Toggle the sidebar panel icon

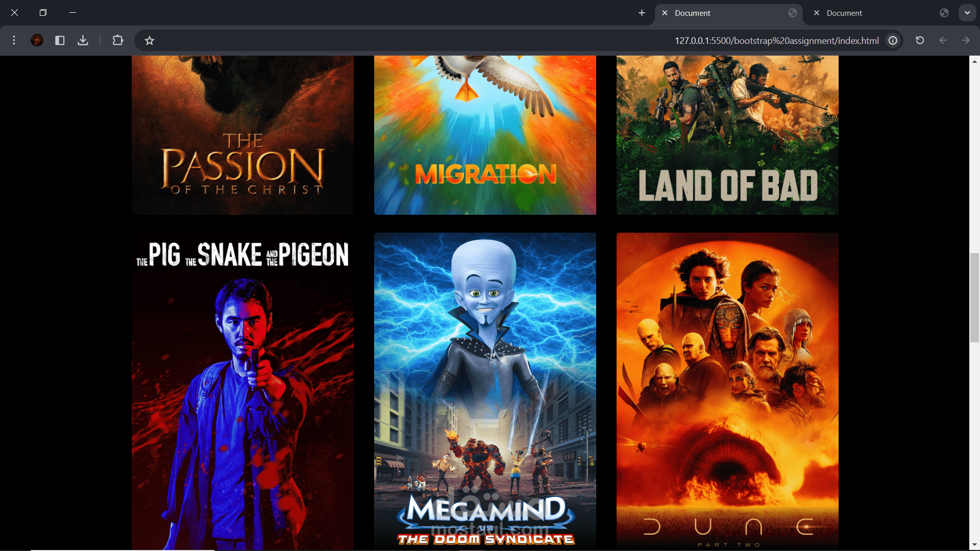coord(60,40)
